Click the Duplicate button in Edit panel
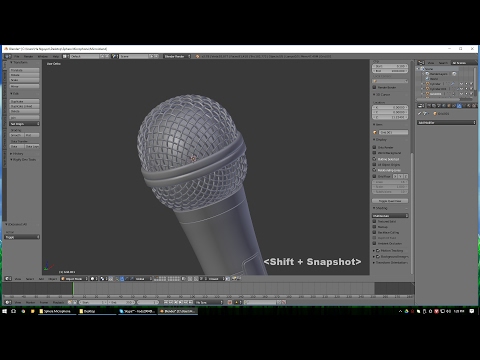This screenshot has width=480, height=360. click(25, 101)
